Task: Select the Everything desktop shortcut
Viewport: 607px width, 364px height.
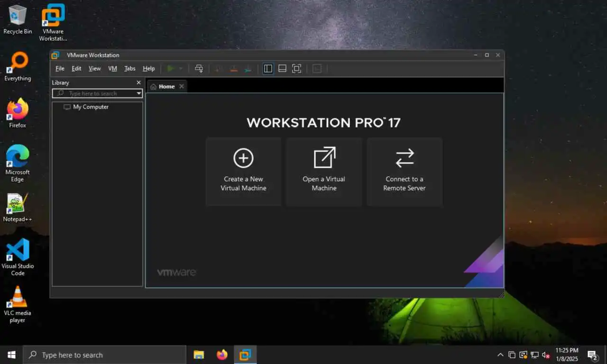Action: point(18,67)
